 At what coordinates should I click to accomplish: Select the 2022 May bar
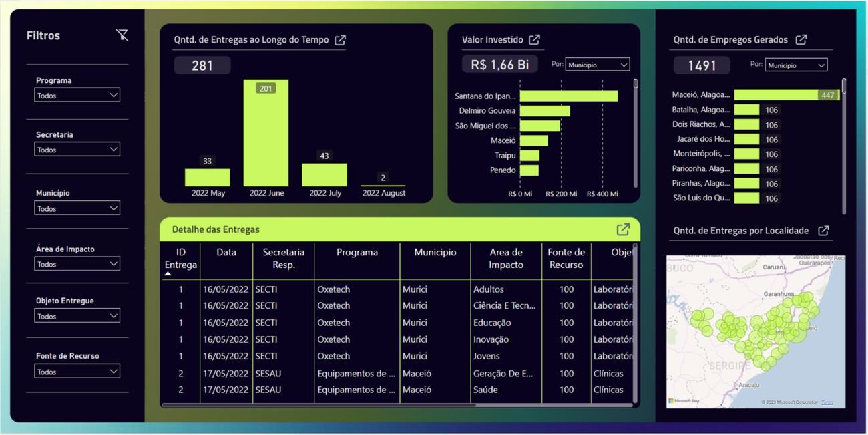tap(207, 178)
